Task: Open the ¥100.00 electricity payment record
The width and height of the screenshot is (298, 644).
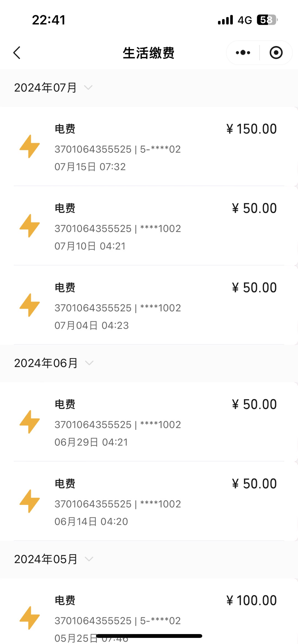Action: [x=149, y=611]
